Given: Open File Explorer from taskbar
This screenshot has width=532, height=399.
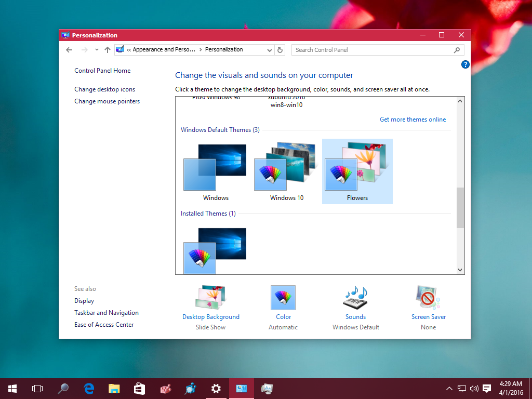Looking at the screenshot, I should 114,389.
